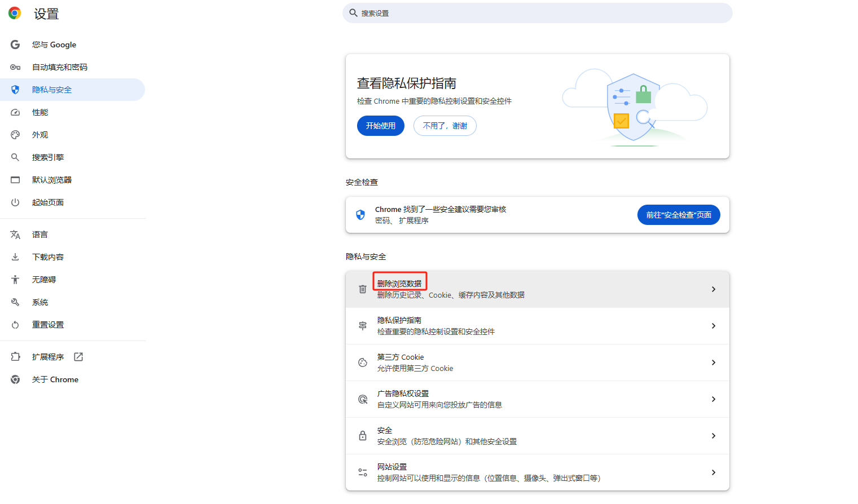Click the palette icon for 外观
The image size is (858, 504).
(x=15, y=135)
